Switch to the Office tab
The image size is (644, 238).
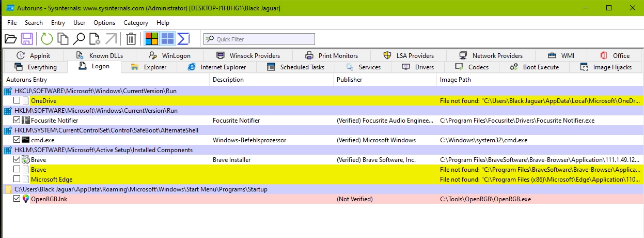615,55
